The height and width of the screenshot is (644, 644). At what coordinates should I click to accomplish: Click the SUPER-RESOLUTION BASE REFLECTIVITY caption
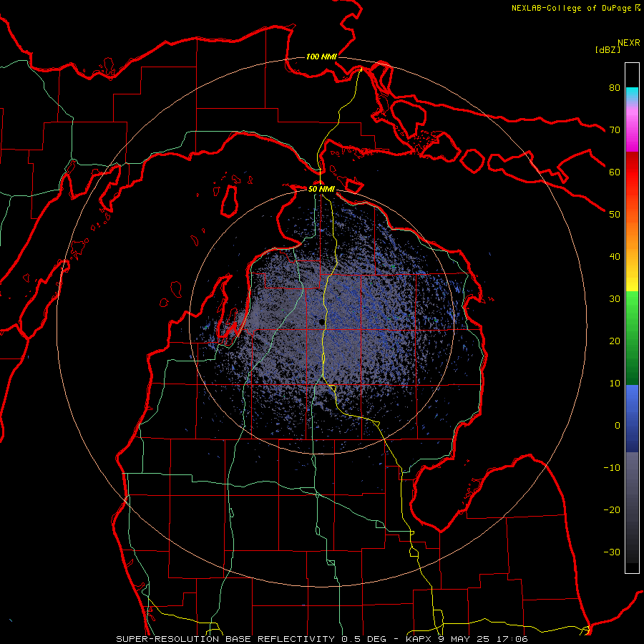pos(225,639)
